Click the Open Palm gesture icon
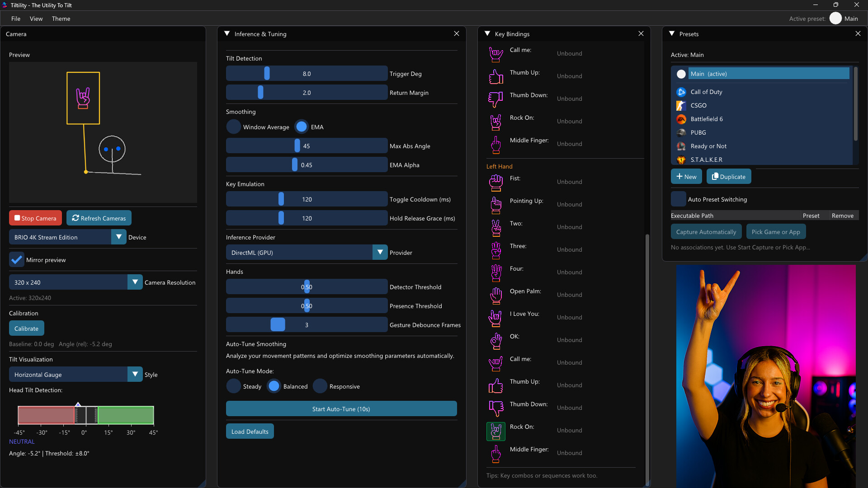Screen dimensions: 868x488 (x=496, y=295)
